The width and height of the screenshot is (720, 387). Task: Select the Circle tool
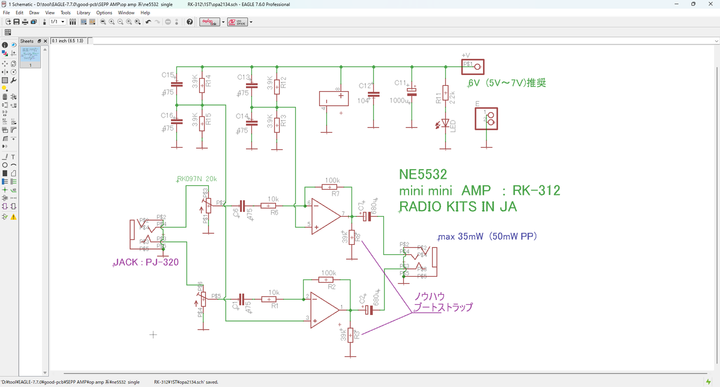[5, 165]
